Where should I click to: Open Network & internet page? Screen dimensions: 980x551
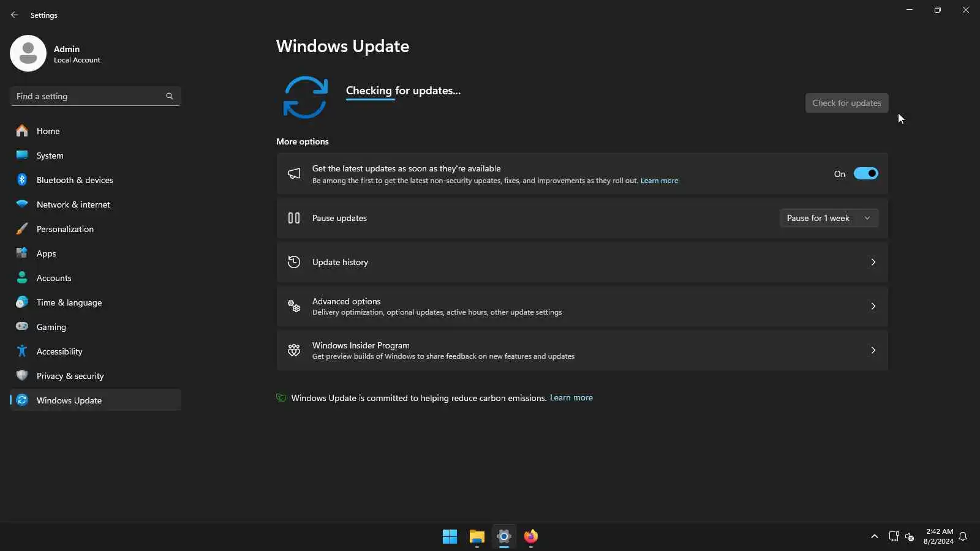[73, 204]
